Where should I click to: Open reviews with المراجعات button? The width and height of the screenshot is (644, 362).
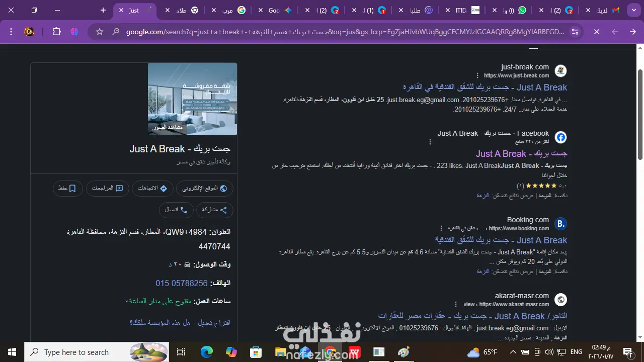click(x=107, y=189)
